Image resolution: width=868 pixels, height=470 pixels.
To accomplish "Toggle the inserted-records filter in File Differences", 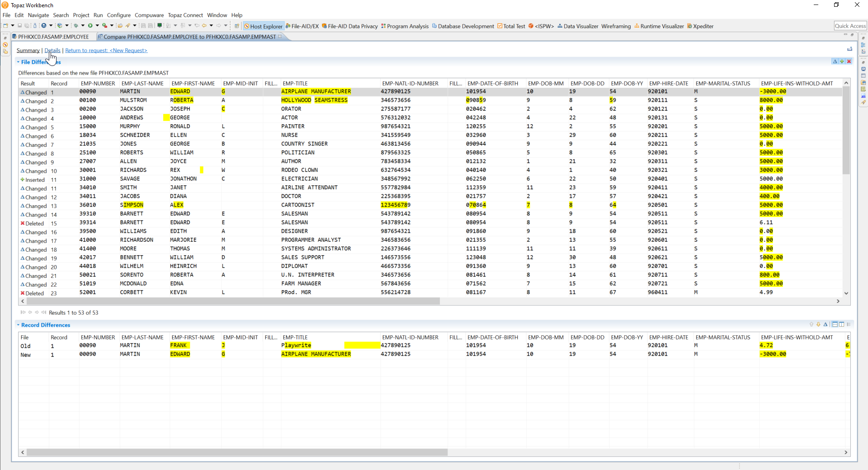I will 842,61.
